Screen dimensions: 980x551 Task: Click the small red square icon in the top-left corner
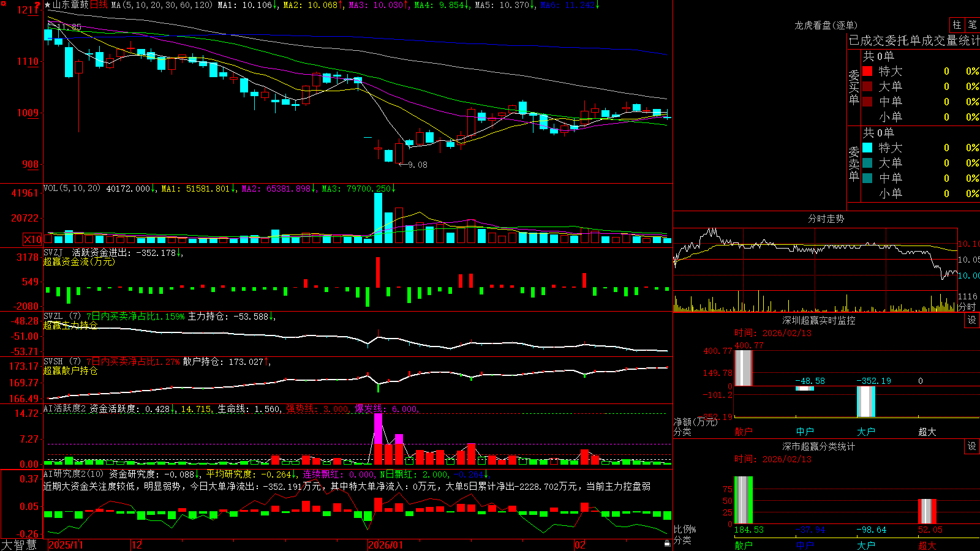click(3, 3)
